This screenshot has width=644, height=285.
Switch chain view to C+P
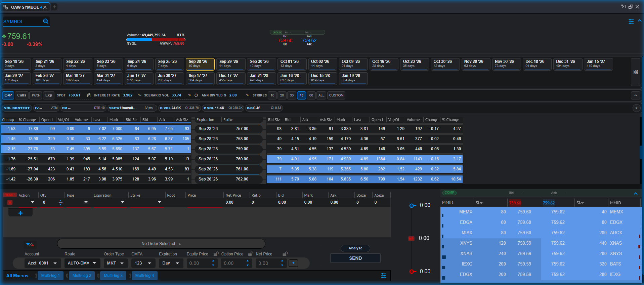[x=8, y=95]
